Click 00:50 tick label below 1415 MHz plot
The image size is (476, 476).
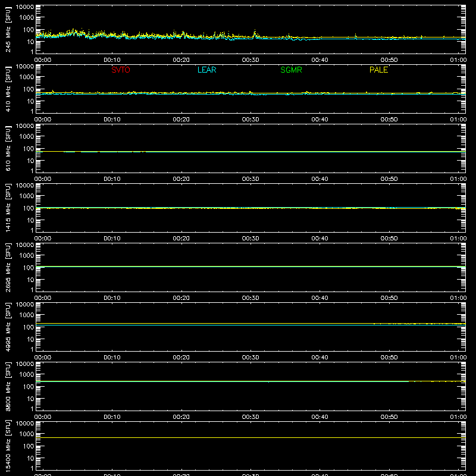(x=389, y=239)
